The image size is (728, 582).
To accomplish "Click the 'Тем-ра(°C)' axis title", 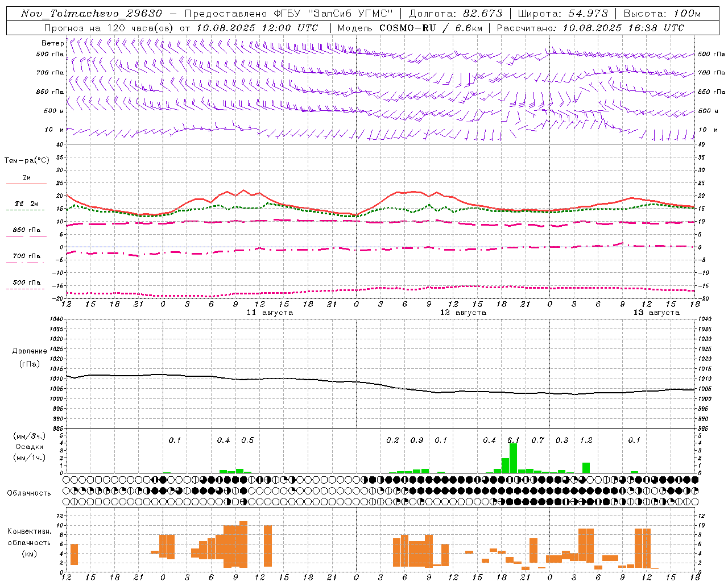I will 27,161.
